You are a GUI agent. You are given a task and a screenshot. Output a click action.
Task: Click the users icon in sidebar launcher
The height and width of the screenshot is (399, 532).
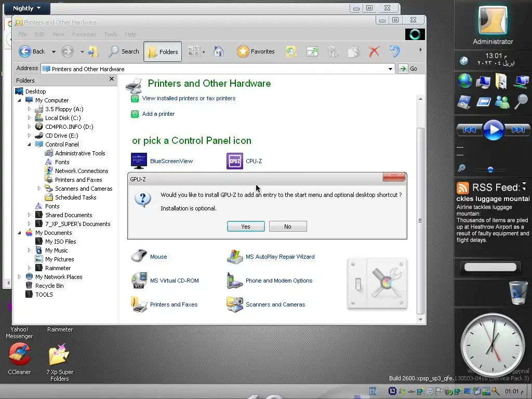502,102
